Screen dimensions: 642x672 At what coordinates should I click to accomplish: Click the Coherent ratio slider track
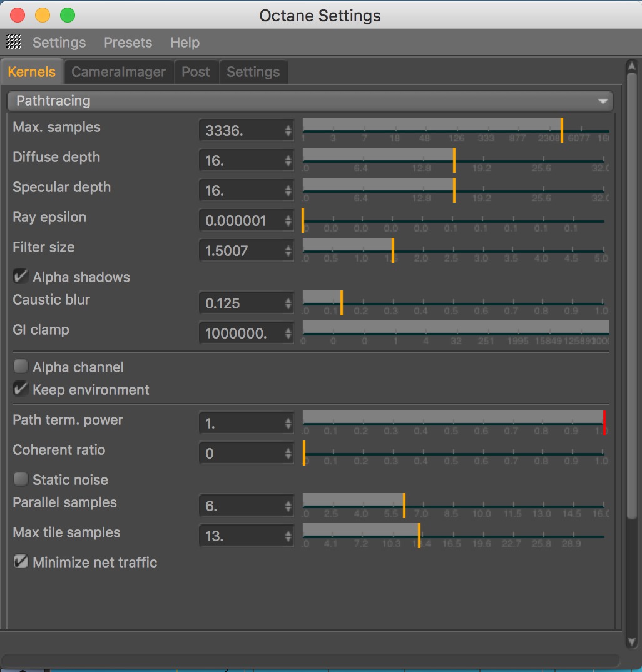click(x=456, y=454)
